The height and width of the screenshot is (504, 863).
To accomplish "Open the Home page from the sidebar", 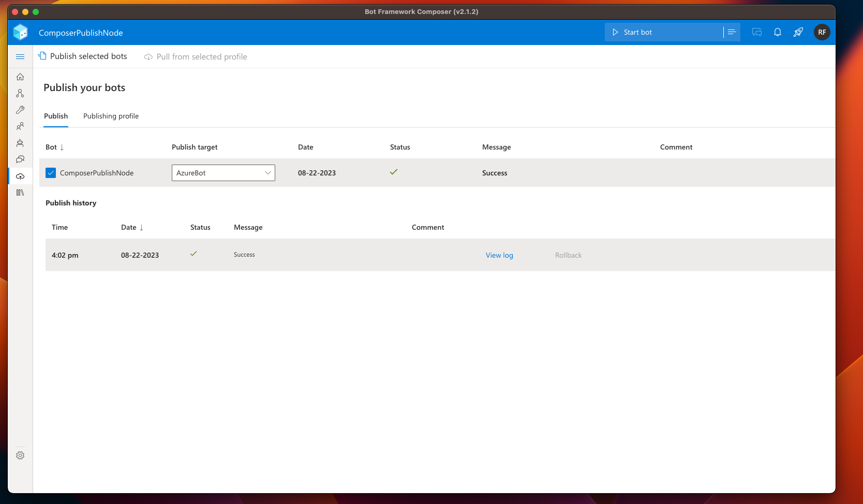I will pyautogui.click(x=20, y=77).
